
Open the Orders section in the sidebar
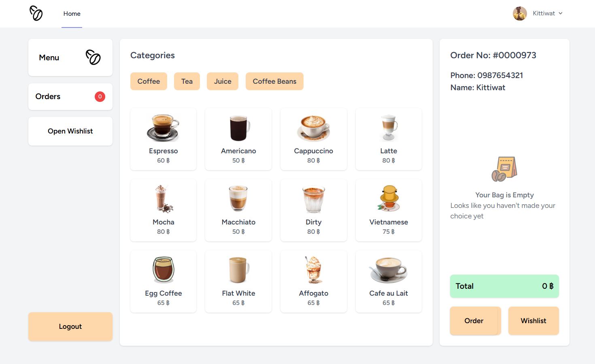[x=48, y=97]
